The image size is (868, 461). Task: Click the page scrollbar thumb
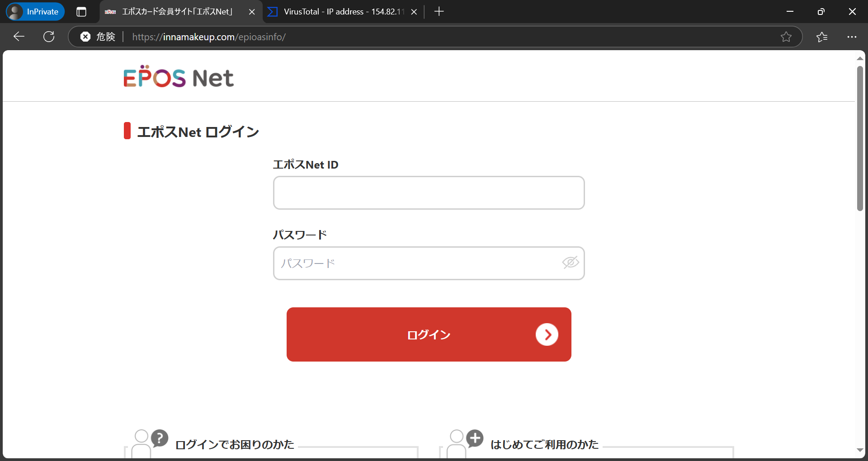click(860, 138)
